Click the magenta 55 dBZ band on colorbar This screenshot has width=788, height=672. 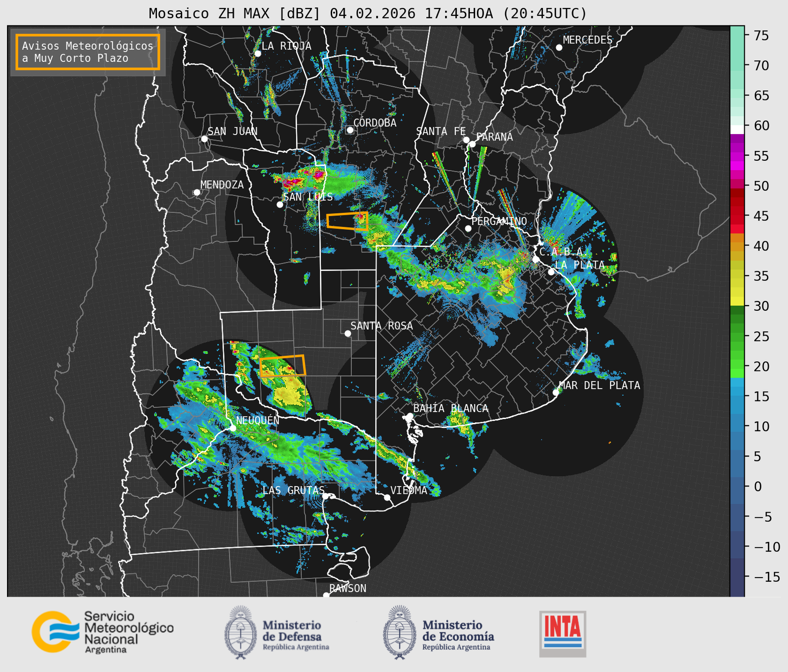click(737, 156)
